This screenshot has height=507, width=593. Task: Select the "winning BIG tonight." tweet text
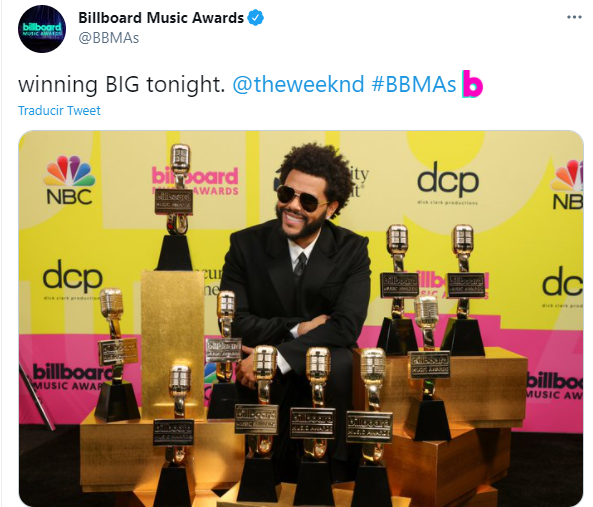121,84
